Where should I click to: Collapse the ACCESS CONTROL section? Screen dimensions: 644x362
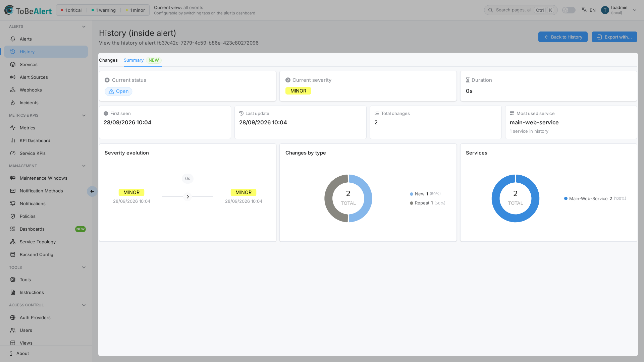pyautogui.click(x=84, y=305)
